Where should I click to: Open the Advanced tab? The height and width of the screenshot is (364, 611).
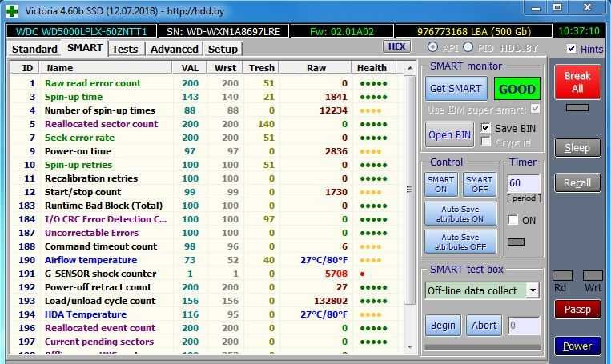click(175, 49)
